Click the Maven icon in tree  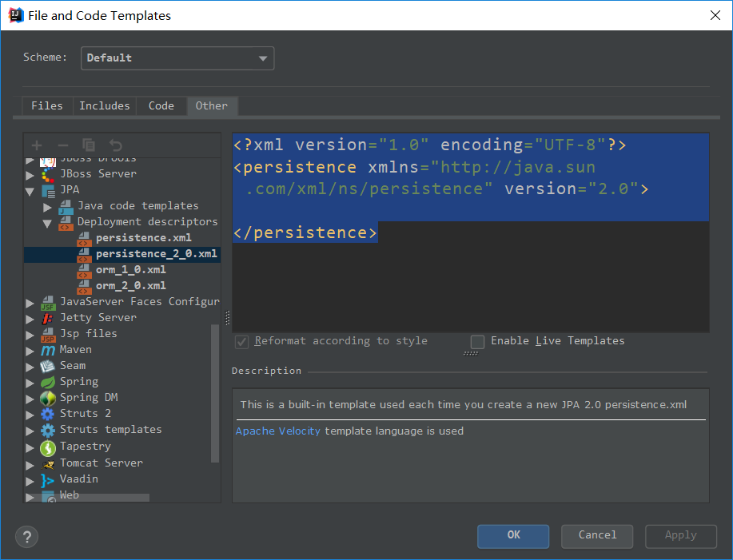point(48,350)
